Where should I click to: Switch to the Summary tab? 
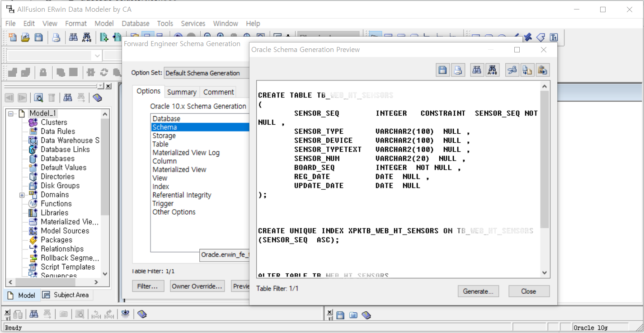point(182,92)
